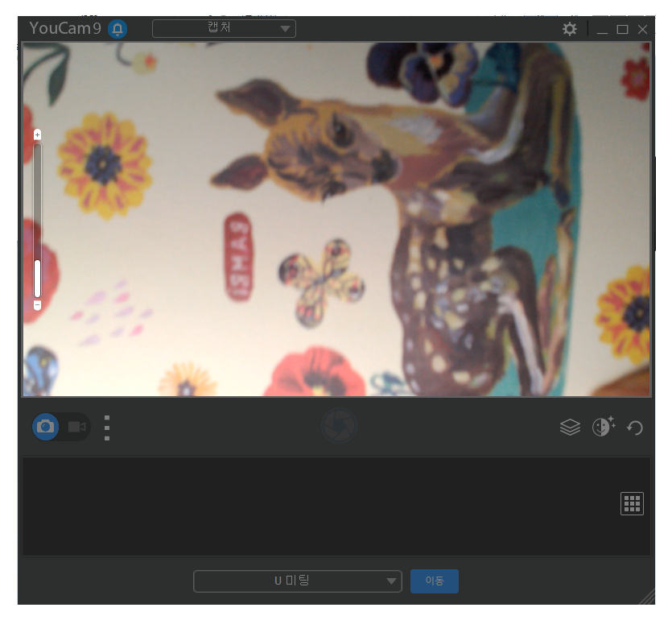Open the face beautify effects icon

pyautogui.click(x=604, y=427)
